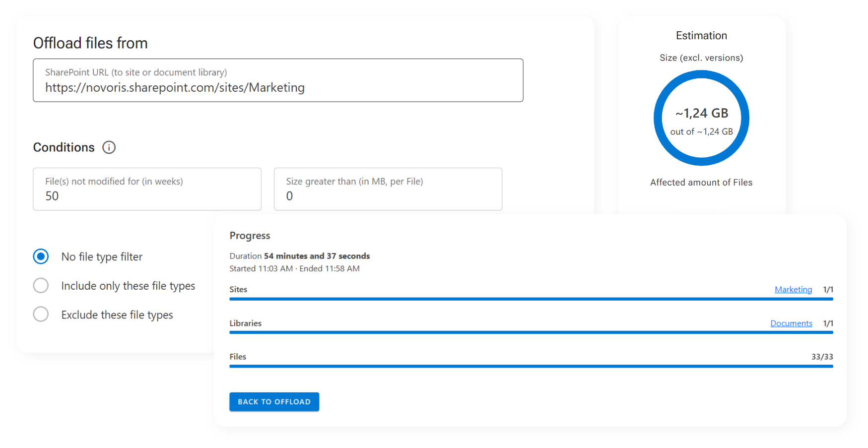Click the ~1,24 GB size estimate

701,113
